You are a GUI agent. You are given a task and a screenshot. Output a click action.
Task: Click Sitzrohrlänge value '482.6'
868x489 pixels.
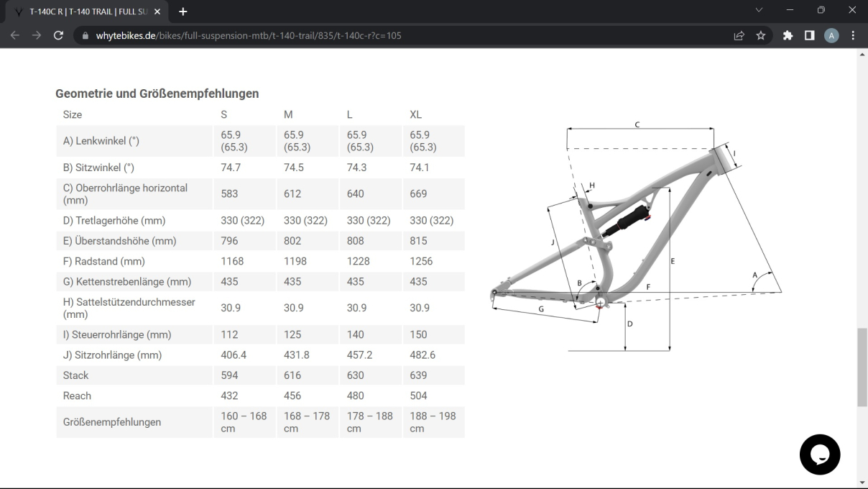[x=423, y=355]
